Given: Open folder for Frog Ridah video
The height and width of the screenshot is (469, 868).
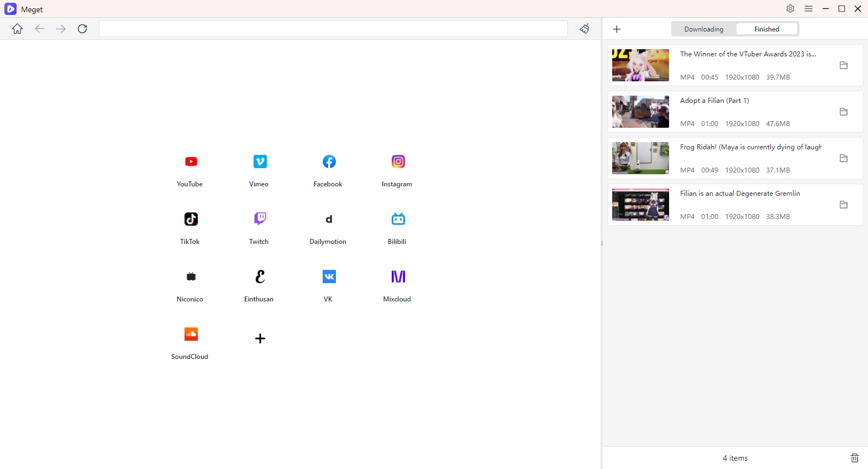Looking at the screenshot, I should (844, 158).
